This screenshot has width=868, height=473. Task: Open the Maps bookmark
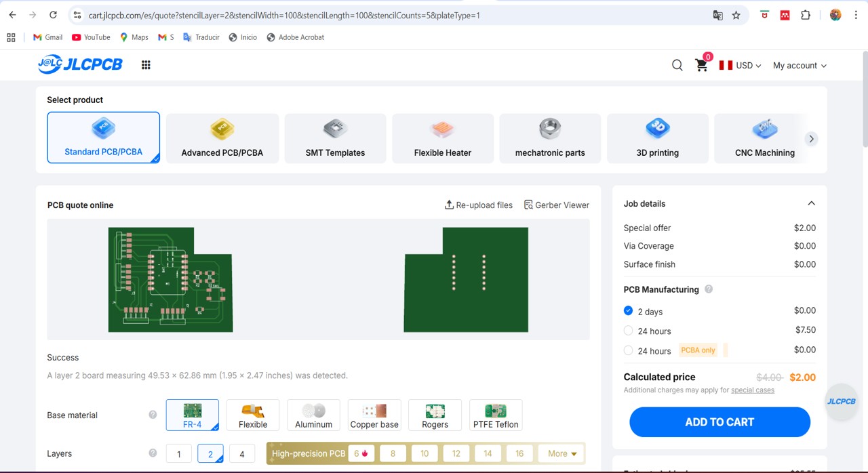click(x=134, y=37)
